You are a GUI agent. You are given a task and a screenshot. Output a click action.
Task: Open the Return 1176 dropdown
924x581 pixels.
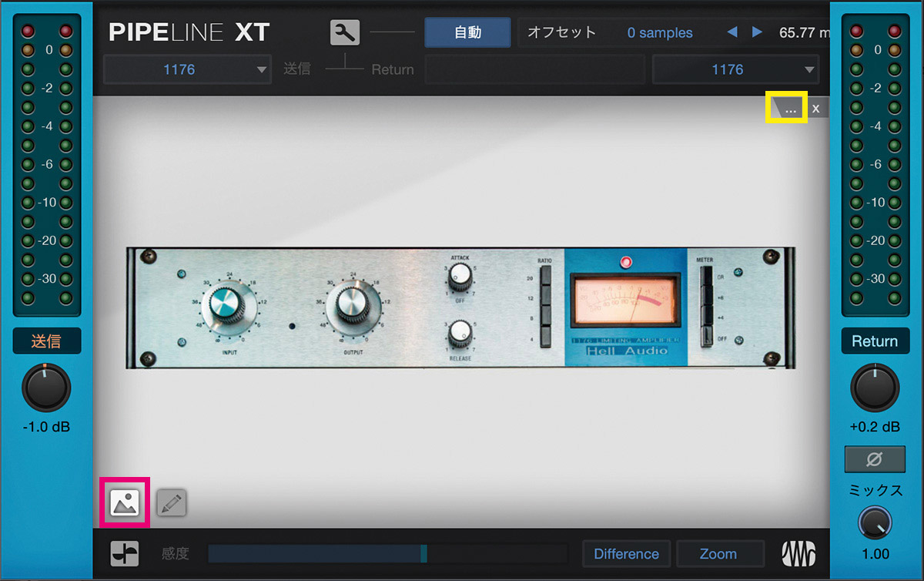tap(735, 69)
